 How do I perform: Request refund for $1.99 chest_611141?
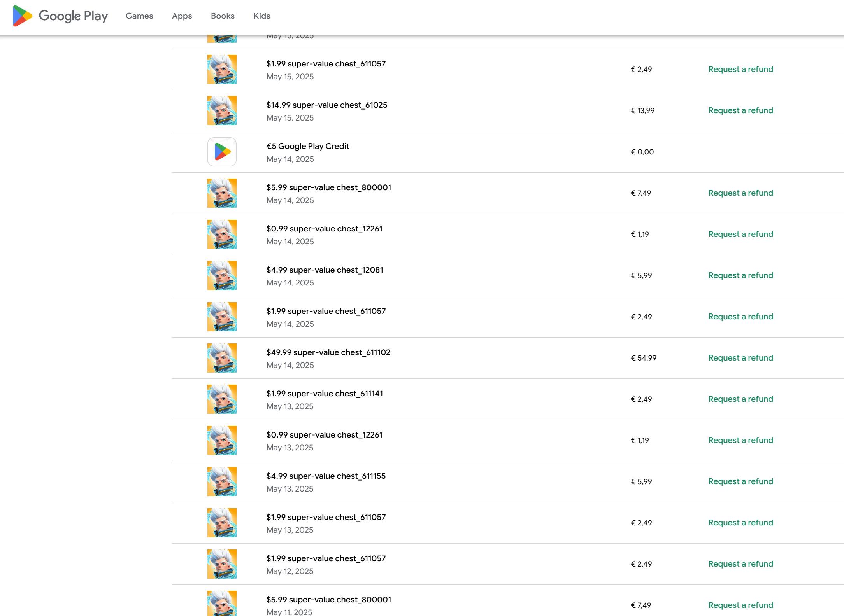pos(740,399)
